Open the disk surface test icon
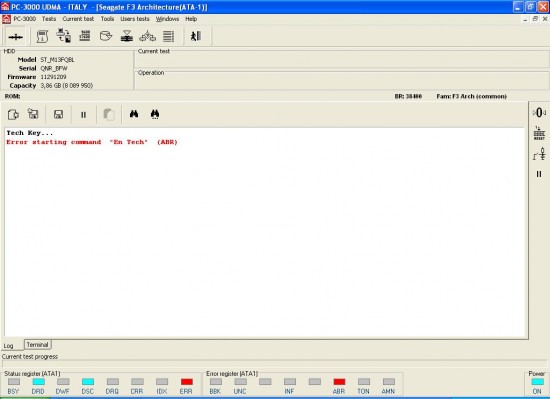This screenshot has width=550, height=399. [127, 36]
